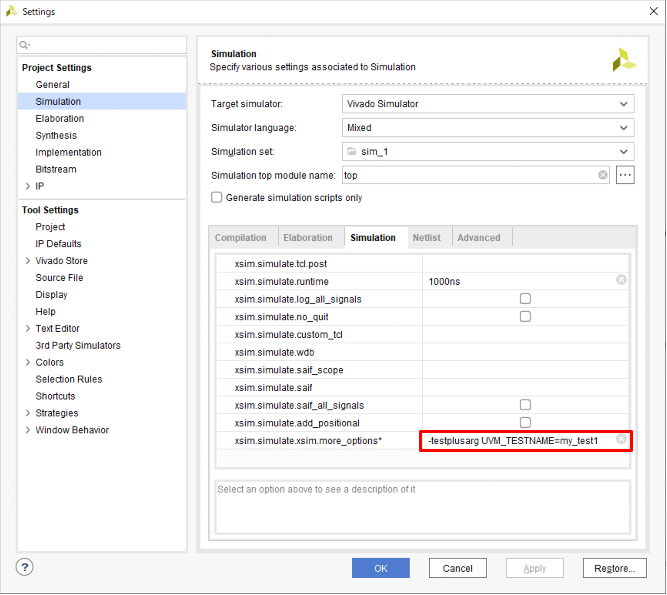This screenshot has height=595, width=667.
Task: Select General in Project Settings
Action: pyautogui.click(x=52, y=85)
